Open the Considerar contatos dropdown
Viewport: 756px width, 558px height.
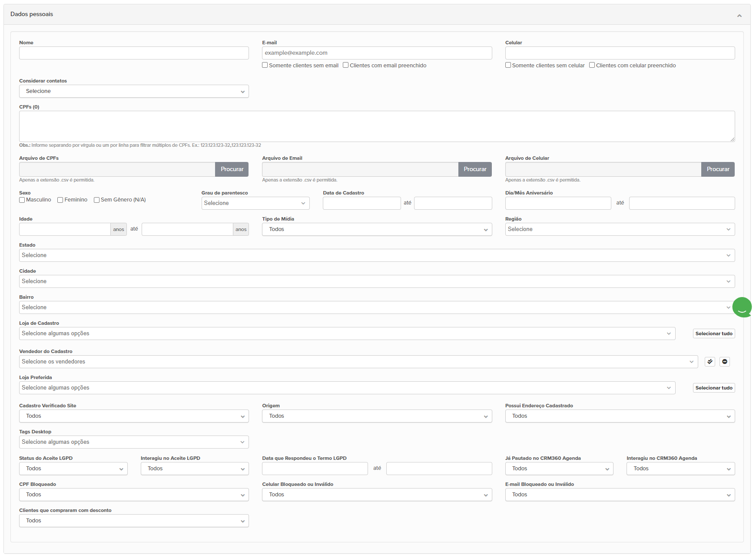(x=134, y=91)
